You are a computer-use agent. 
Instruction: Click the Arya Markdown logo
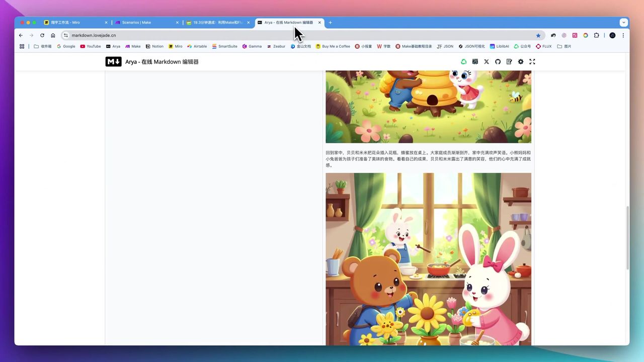tap(113, 62)
